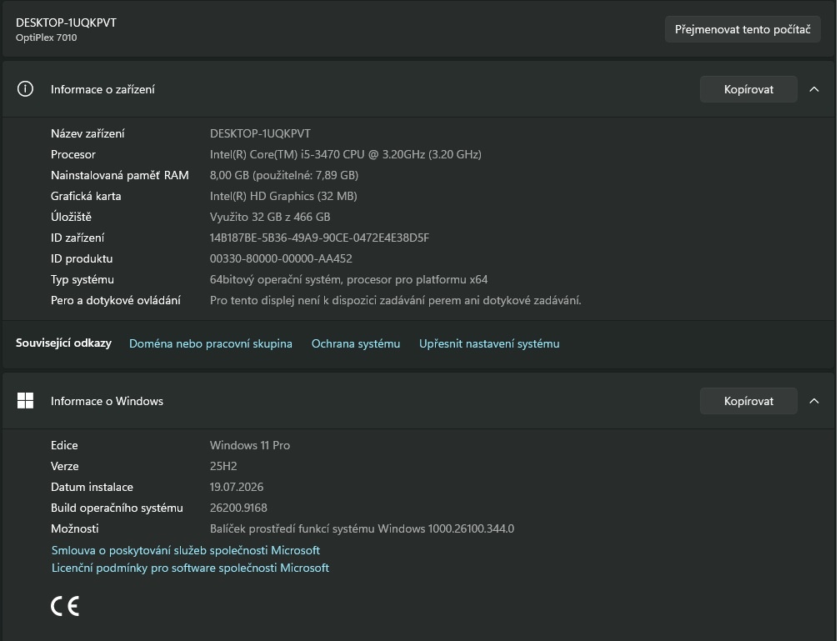Select the pen and touch value text
Image resolution: width=840 pixels, height=641 pixels.
pos(395,301)
